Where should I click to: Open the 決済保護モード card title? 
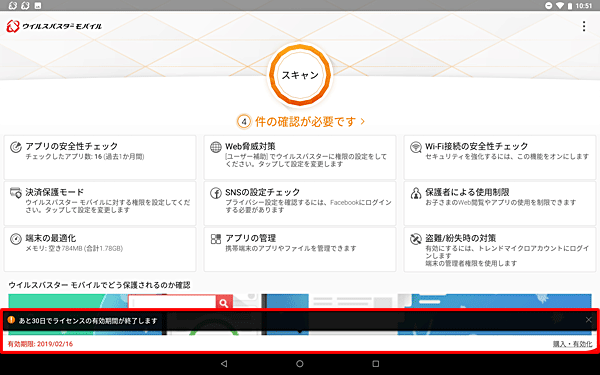point(54,192)
